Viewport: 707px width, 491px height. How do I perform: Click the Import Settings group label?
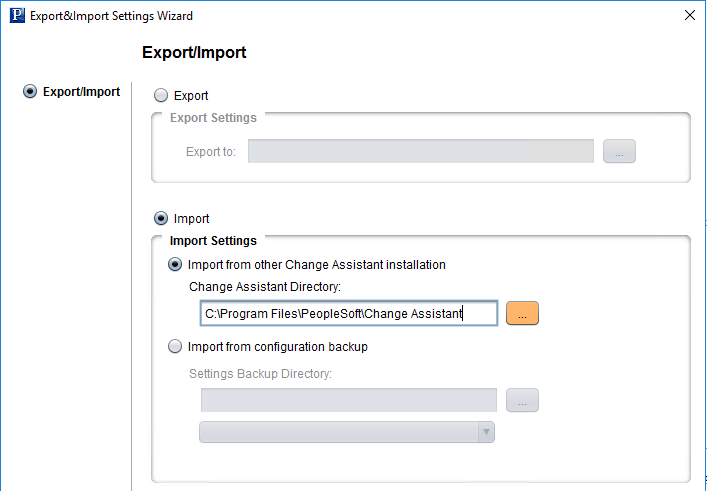[x=213, y=241]
